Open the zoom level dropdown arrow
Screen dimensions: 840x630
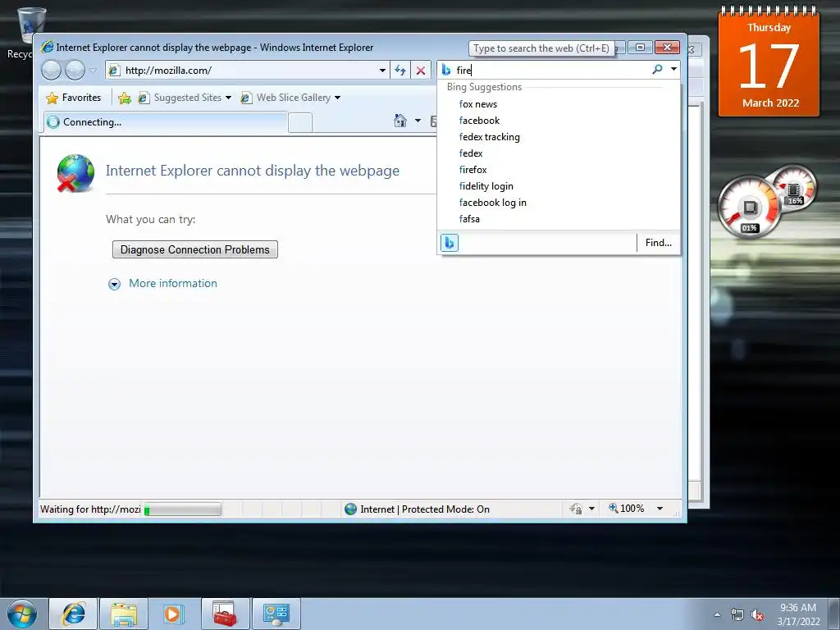coord(660,509)
